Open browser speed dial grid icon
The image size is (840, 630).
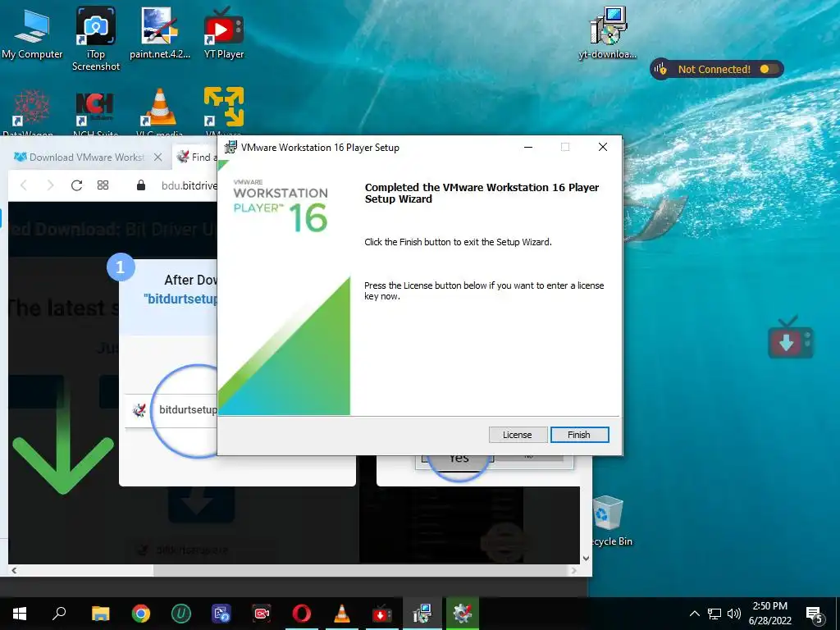[x=103, y=185]
